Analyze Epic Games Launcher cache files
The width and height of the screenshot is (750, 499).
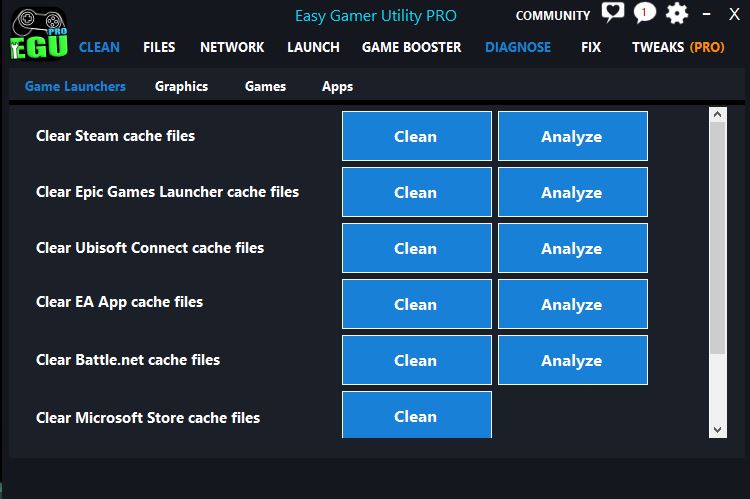point(572,192)
